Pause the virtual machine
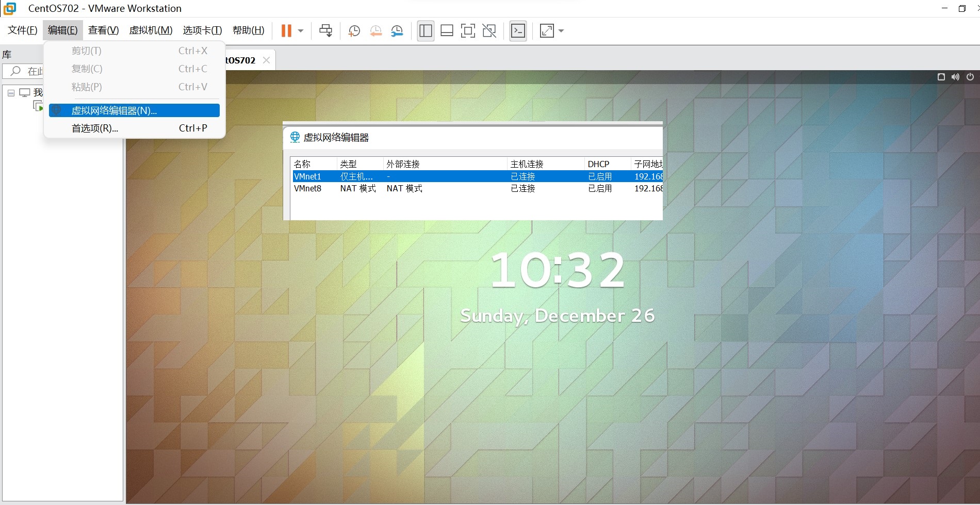The image size is (980, 505). coord(286,31)
